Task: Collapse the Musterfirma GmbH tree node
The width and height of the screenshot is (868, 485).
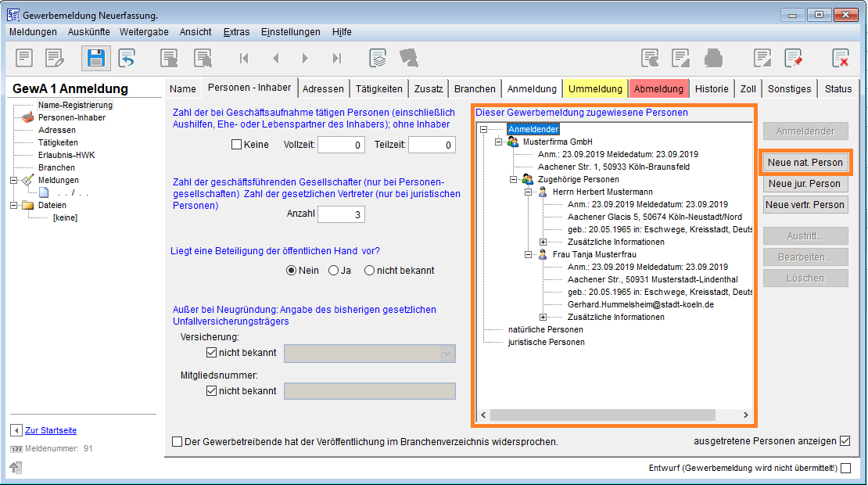Action: [x=499, y=142]
